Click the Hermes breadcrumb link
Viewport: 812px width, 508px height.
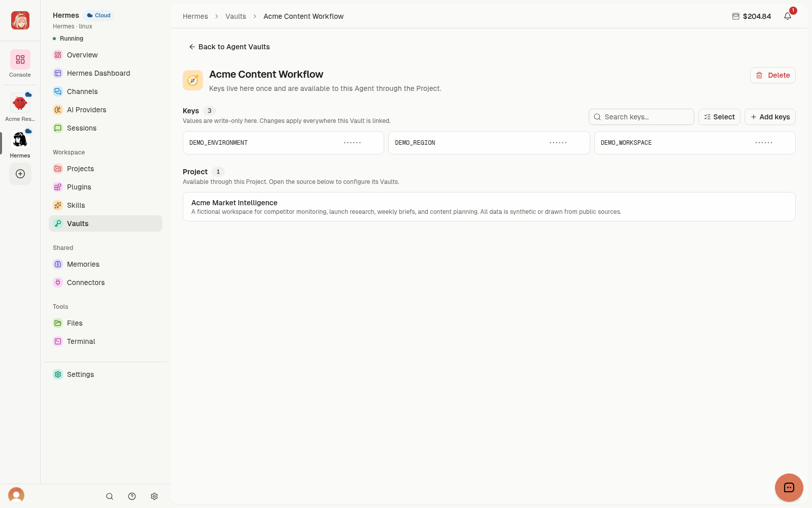tap(195, 16)
